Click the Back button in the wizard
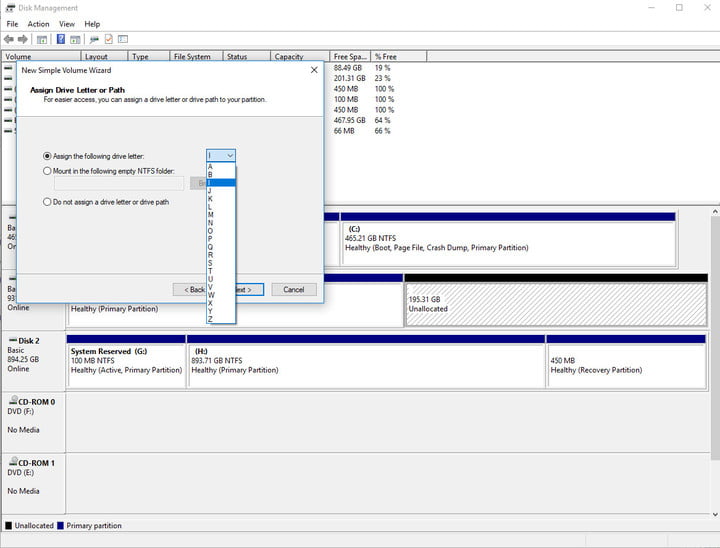The width and height of the screenshot is (720, 548). coord(190,289)
